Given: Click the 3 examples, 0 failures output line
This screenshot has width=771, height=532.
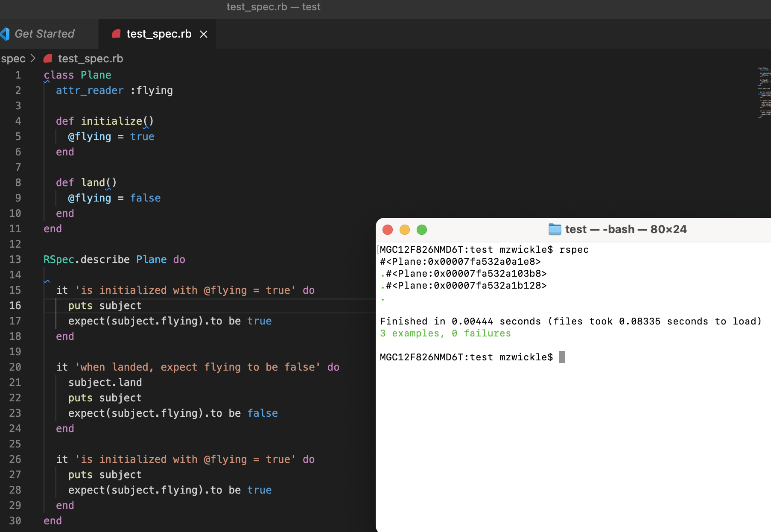Looking at the screenshot, I should pos(445,333).
